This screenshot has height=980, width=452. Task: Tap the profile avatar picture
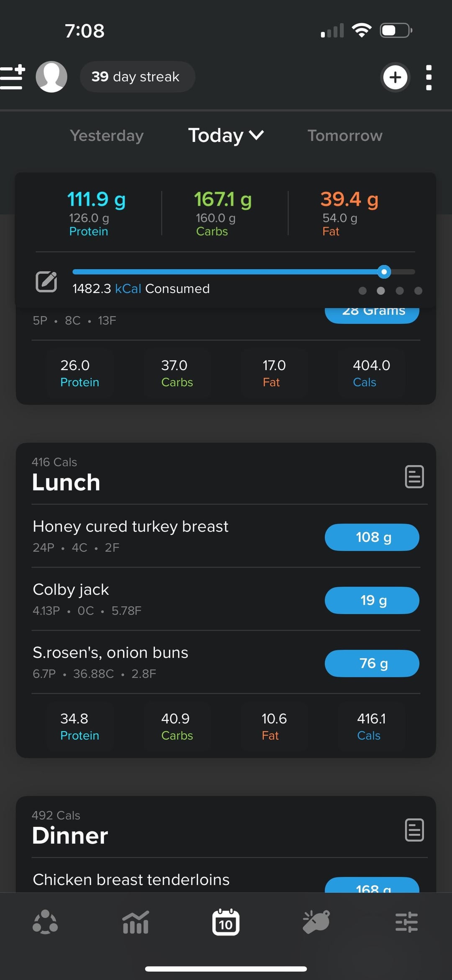(x=51, y=77)
